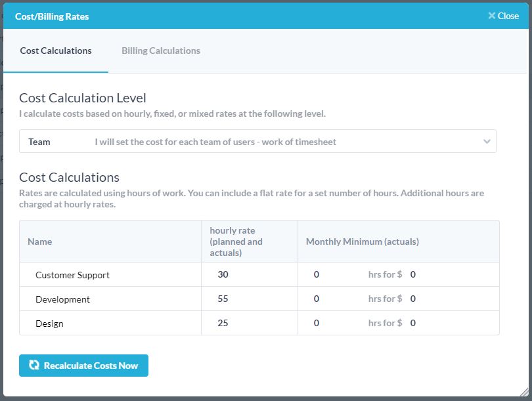Select the Customer Support team name

(x=72, y=275)
